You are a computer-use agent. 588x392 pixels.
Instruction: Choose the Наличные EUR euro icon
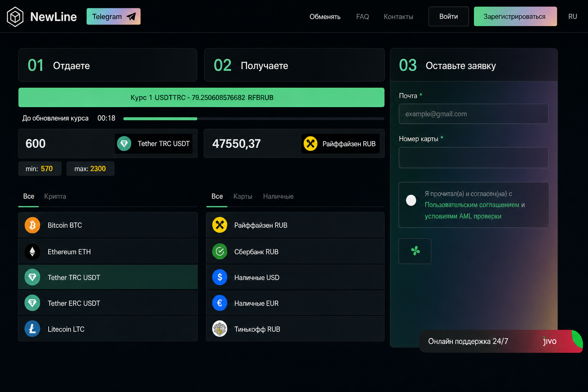click(220, 303)
